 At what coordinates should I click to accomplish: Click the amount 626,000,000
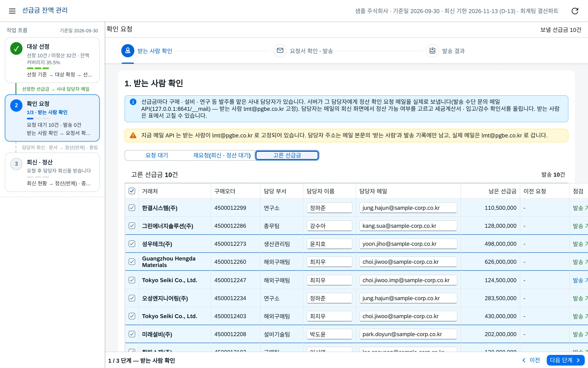tap(501, 262)
